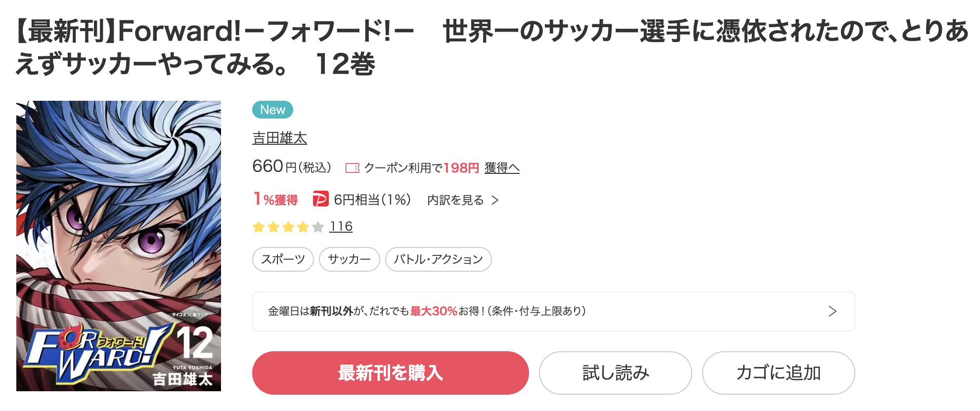Image resolution: width=980 pixels, height=411 pixels.
Task: Click the 1%獲得 points label
Action: coord(275,200)
